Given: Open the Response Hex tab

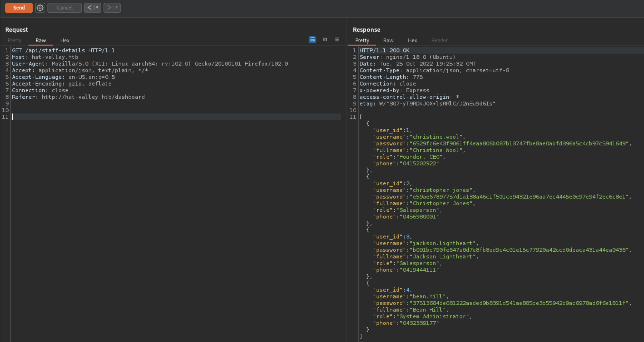Looking at the screenshot, I should pyautogui.click(x=412, y=41).
